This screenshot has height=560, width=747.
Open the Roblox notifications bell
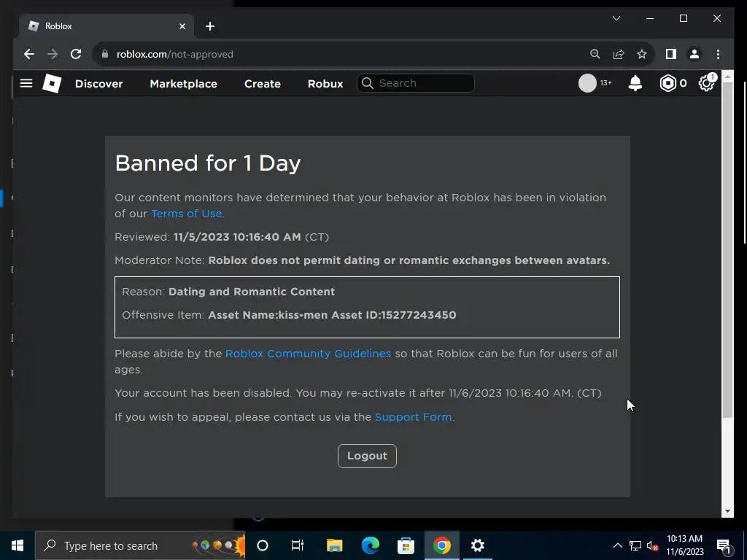pyautogui.click(x=635, y=83)
